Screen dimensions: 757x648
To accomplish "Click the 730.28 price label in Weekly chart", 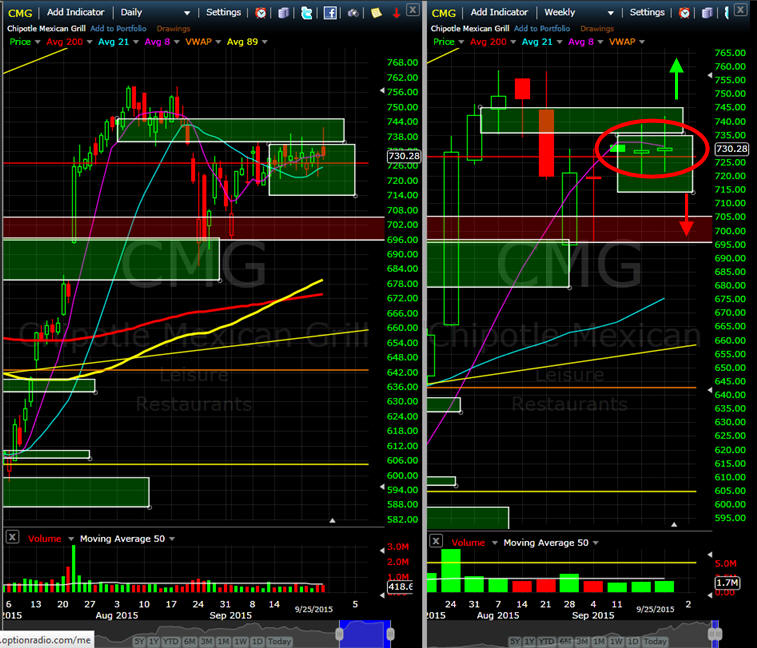I will 731,149.
